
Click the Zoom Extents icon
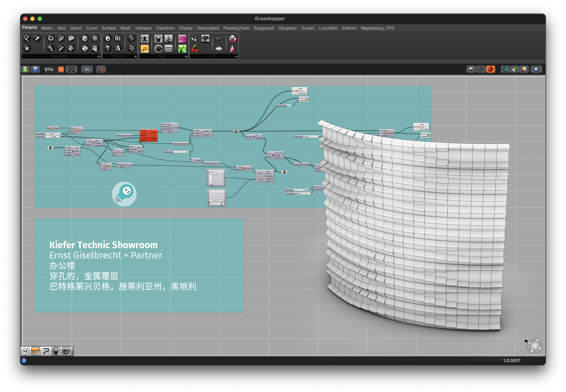coord(71,69)
